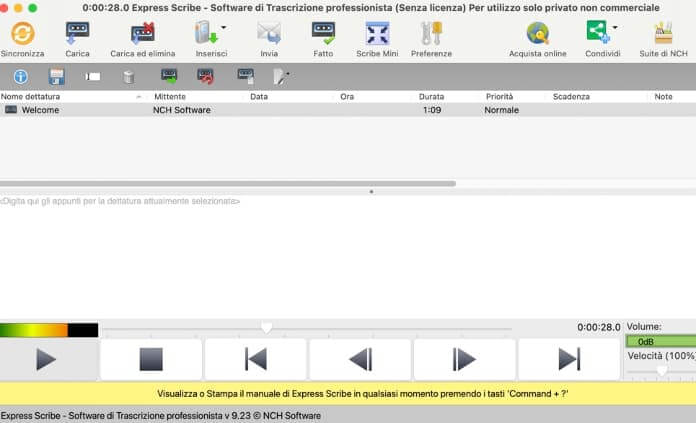Image resolution: width=696 pixels, height=423 pixels.
Task: Click the Rewind button
Action: coord(360,360)
